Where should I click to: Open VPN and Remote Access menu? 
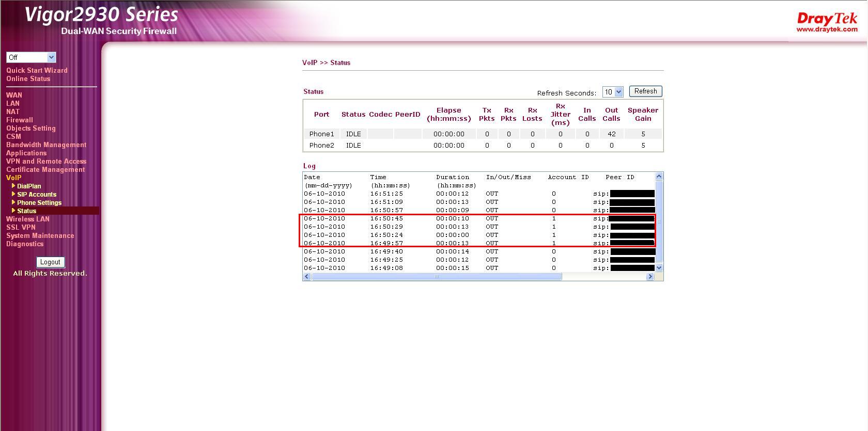coord(47,161)
